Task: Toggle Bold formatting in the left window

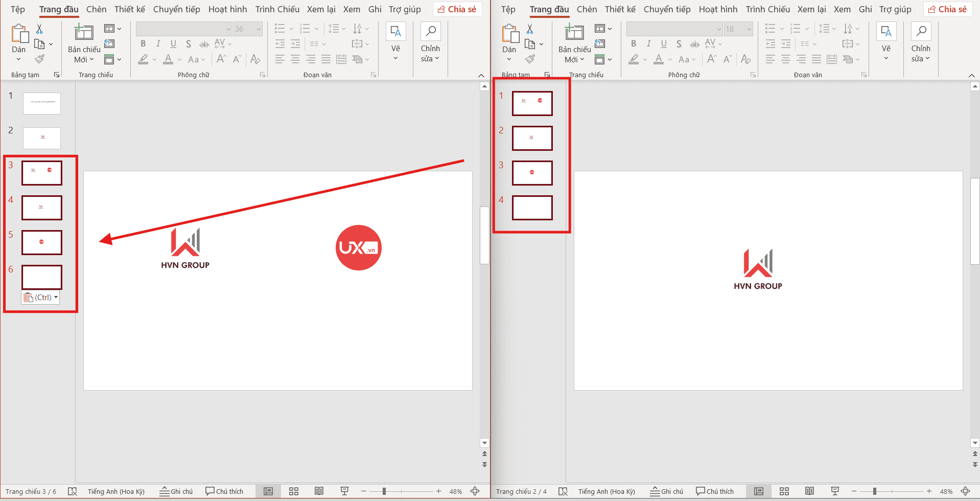Action: pyautogui.click(x=143, y=44)
